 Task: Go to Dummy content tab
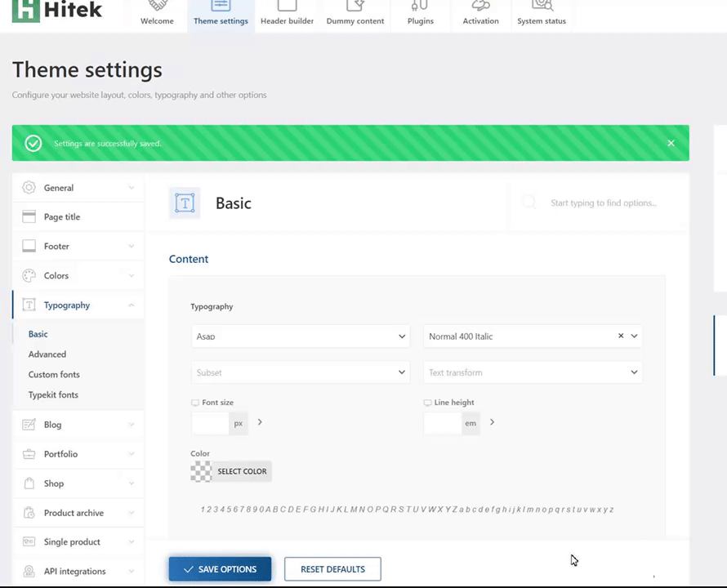tap(355, 16)
